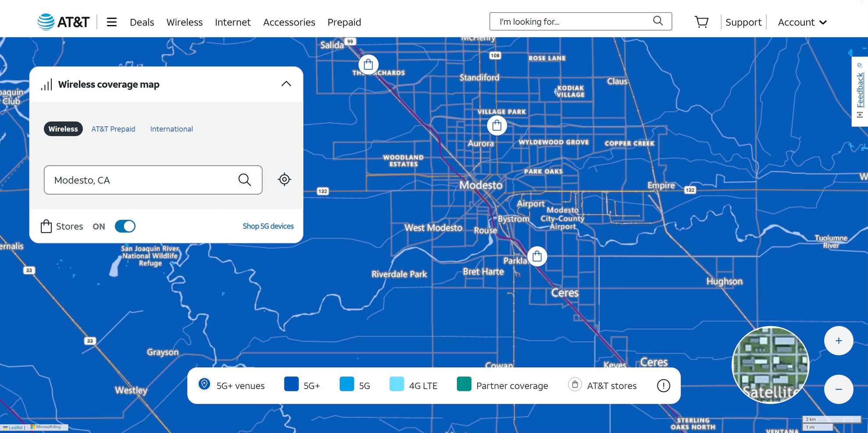Click the Hughson map label
Screen dimensions: 868x433
(x=724, y=281)
